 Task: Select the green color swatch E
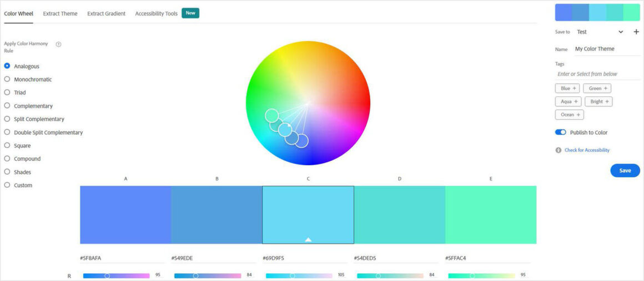click(x=491, y=214)
